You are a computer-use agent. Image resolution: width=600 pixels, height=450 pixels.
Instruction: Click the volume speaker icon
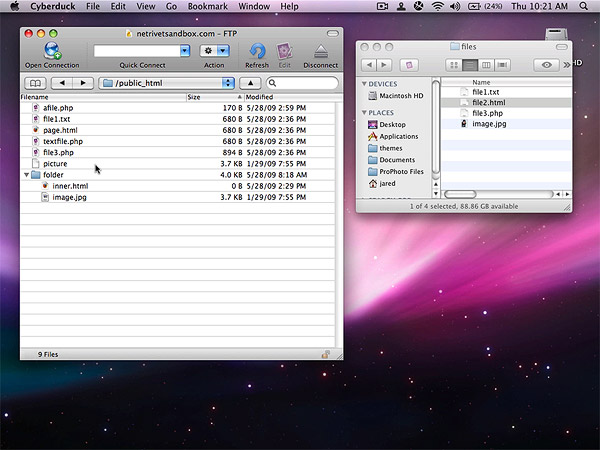click(455, 6)
